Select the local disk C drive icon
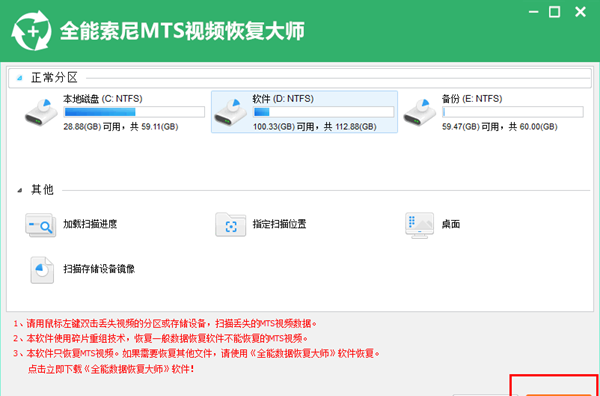This screenshot has width=600, height=396. pyautogui.click(x=41, y=112)
